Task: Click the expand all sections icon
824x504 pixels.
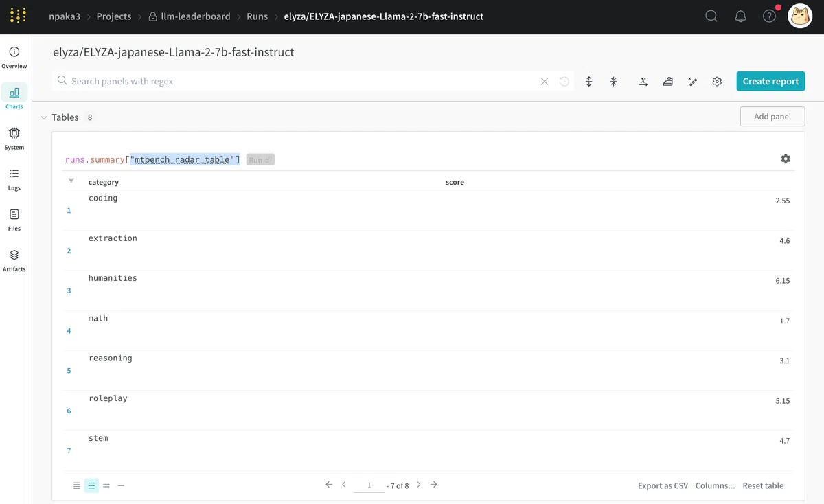Action: tap(588, 81)
